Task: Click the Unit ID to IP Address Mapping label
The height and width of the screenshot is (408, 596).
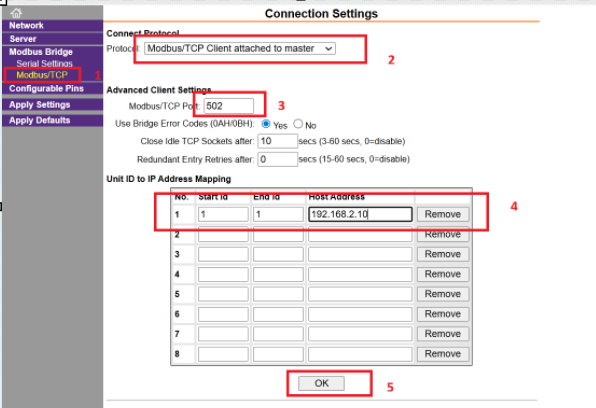Action: click(169, 179)
